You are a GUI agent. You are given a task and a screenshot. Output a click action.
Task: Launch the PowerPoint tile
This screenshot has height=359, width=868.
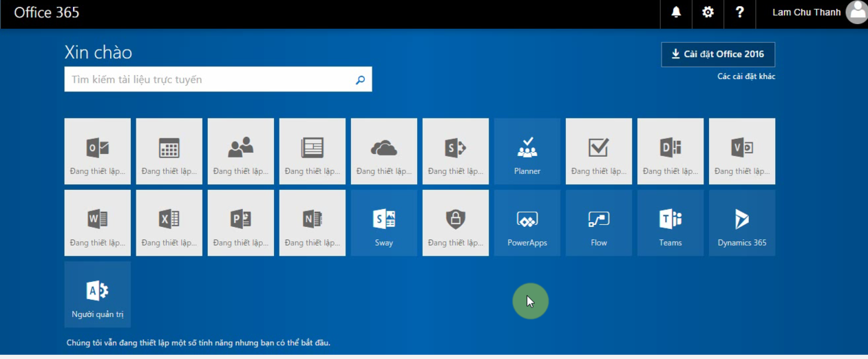click(240, 223)
